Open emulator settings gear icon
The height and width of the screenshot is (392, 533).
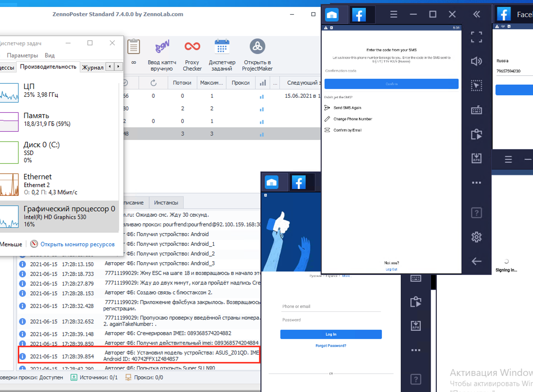(476, 237)
